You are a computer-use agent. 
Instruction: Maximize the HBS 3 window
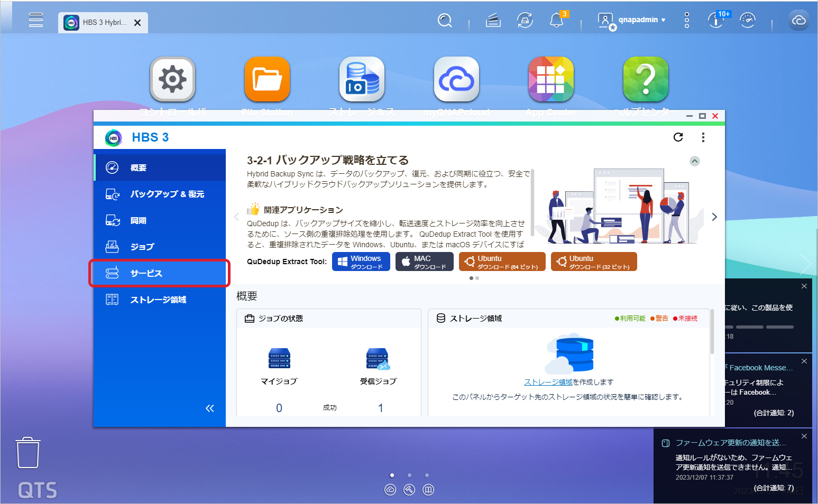[702, 116]
